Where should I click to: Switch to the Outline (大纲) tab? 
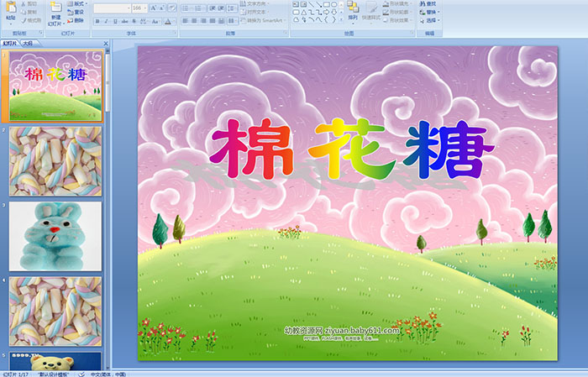click(29, 41)
